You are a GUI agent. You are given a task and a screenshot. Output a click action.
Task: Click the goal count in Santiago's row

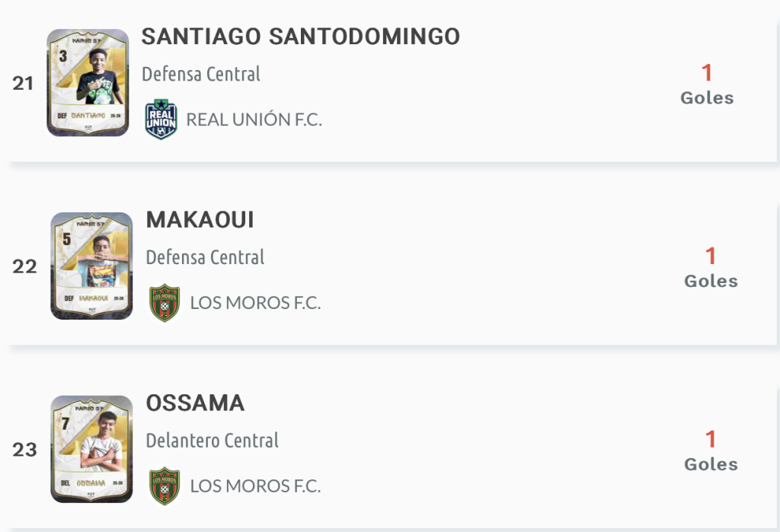[x=707, y=73]
